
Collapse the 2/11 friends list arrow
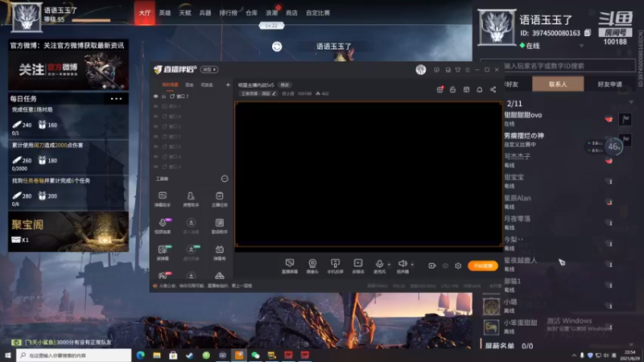pyautogui.click(x=631, y=102)
